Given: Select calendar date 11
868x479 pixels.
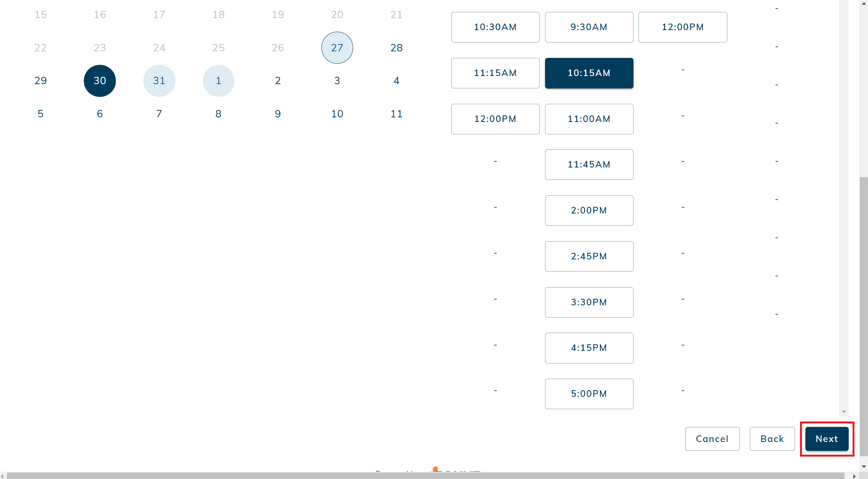Looking at the screenshot, I should click(x=397, y=114).
